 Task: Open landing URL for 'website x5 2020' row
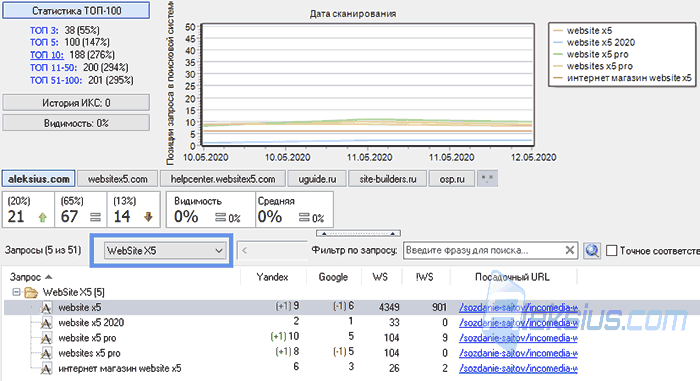518,322
